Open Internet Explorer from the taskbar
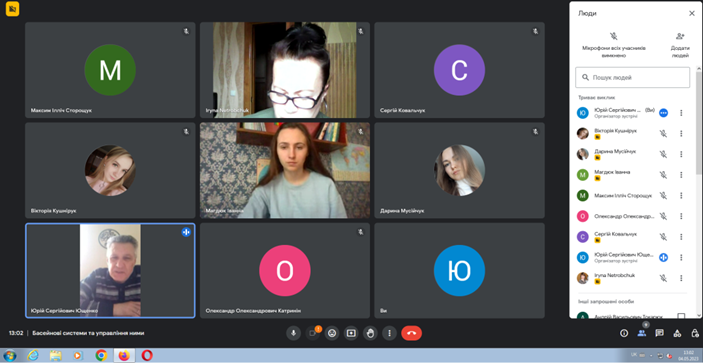703x363 pixels. 33,356
